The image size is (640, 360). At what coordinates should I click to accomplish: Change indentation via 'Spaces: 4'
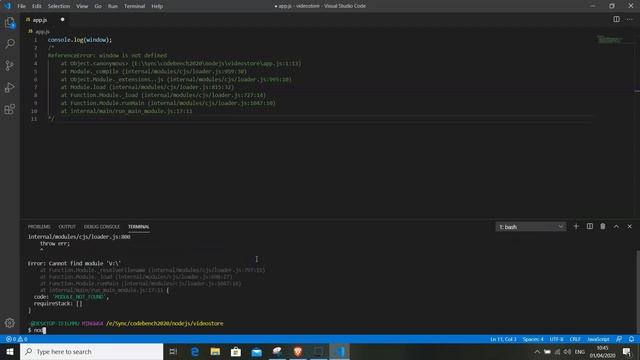pos(533,339)
